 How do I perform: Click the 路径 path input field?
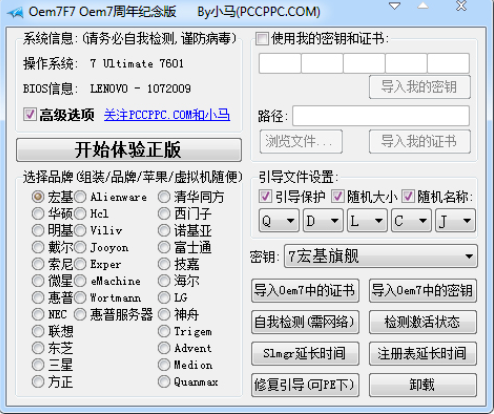[x=381, y=116]
